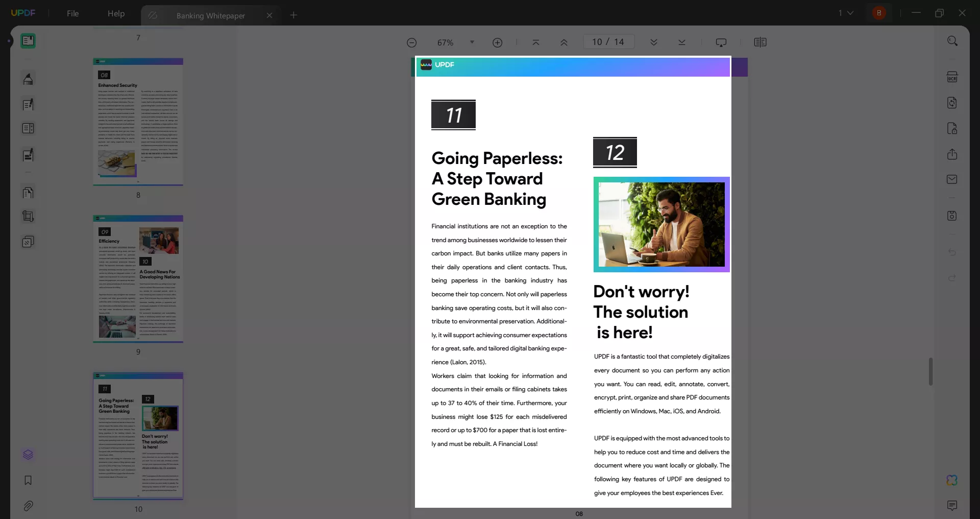Undo the last action

coord(952,252)
